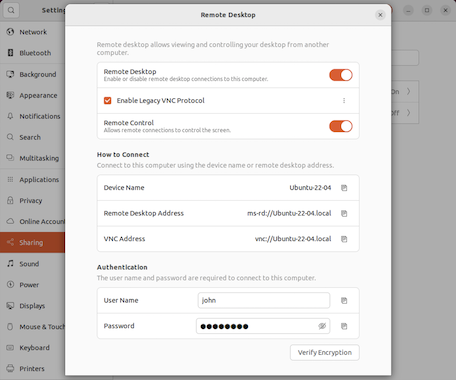Copy the User Name value

[x=344, y=301]
